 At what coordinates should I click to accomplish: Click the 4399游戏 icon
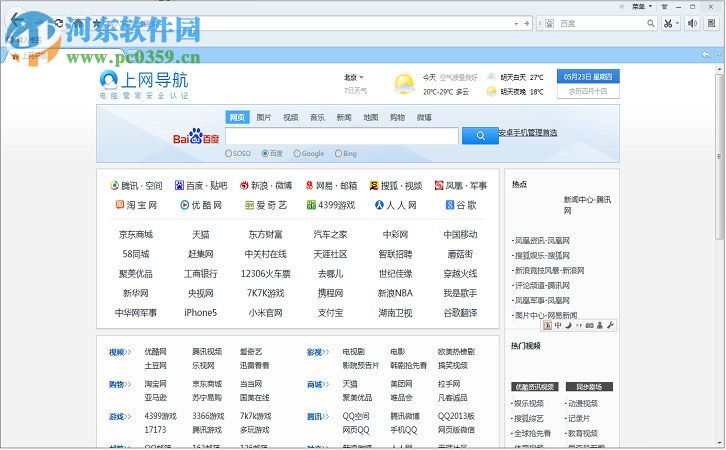(311, 205)
